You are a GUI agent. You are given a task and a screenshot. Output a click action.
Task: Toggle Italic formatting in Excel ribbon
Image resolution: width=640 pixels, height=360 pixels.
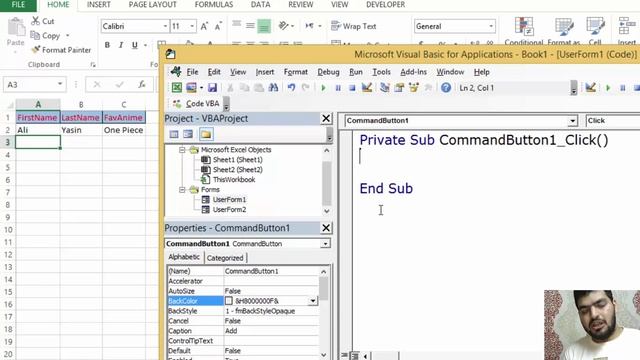(121, 45)
